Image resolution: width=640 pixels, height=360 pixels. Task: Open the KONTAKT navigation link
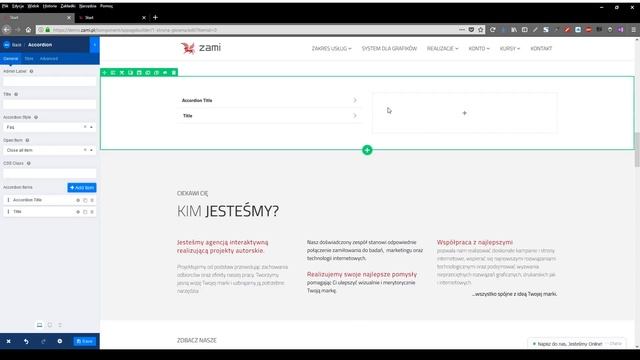(541, 49)
